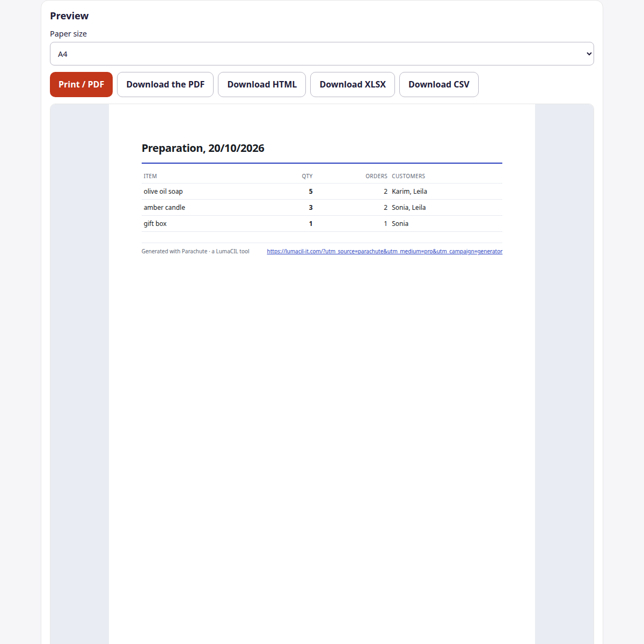Click the ORDERS column header
644x644 pixels.
376,176
